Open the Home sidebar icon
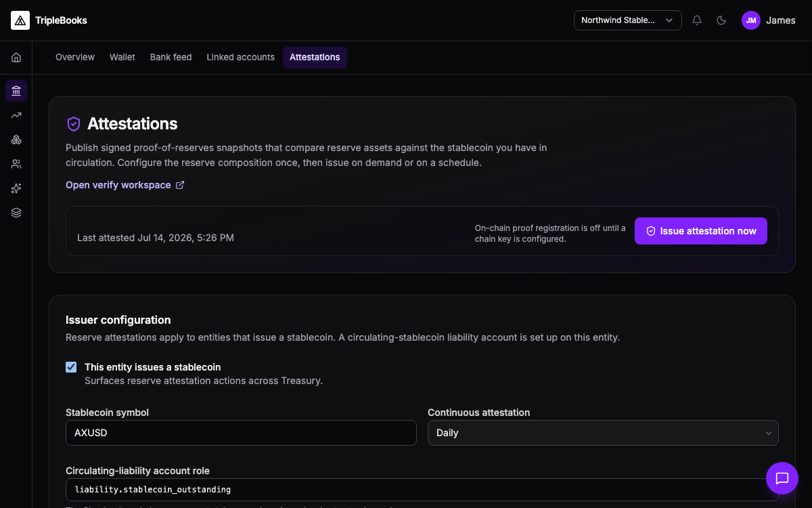Screen dimensions: 812x508 click(x=16, y=58)
